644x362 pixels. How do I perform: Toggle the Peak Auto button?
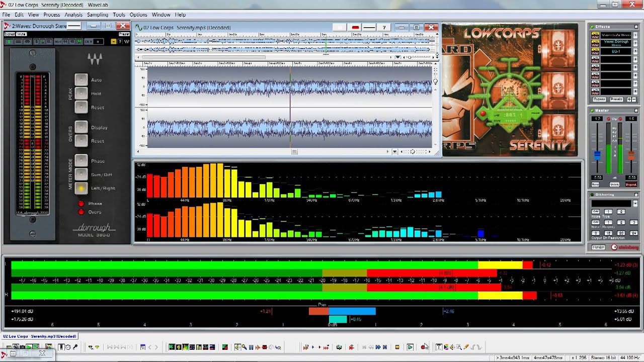click(81, 79)
